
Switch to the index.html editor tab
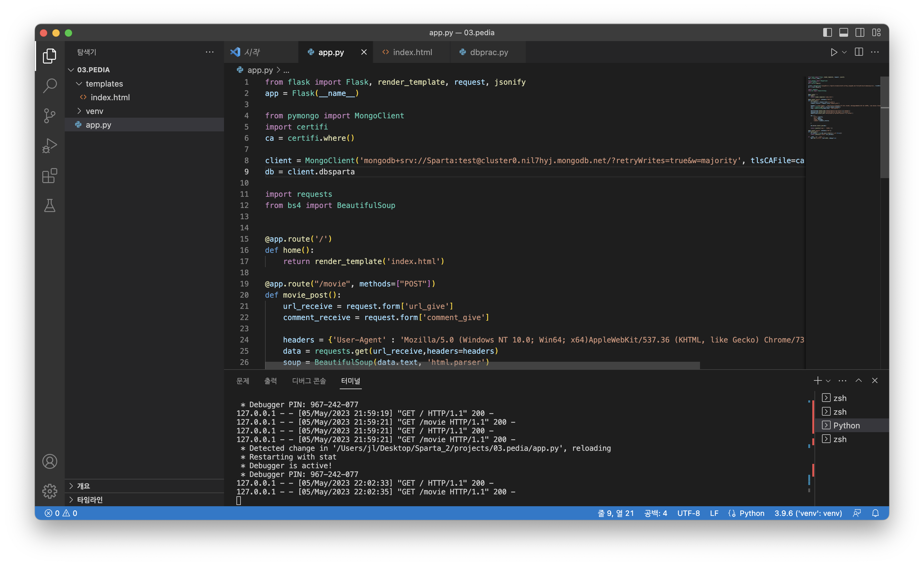point(411,52)
